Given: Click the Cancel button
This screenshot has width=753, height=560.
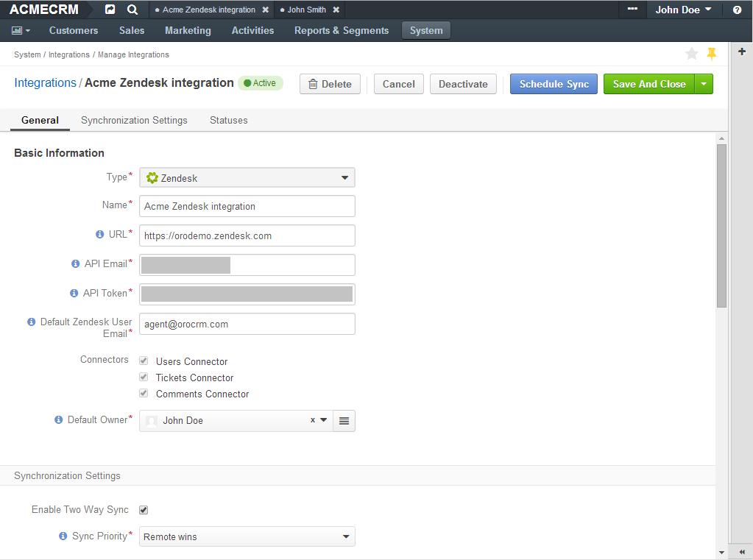Looking at the screenshot, I should (x=399, y=84).
